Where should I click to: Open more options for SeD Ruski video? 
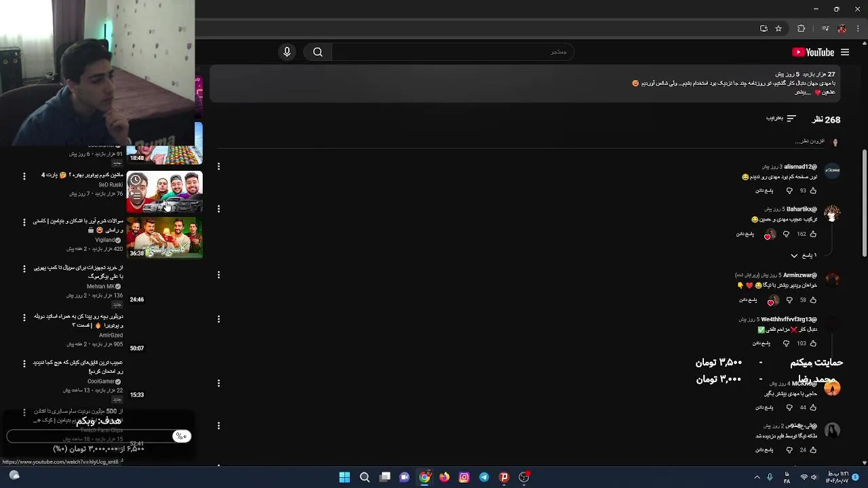tap(24, 176)
